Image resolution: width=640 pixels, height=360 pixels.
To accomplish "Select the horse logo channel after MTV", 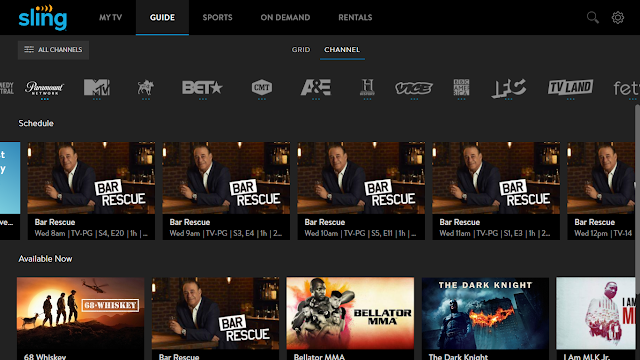I will pos(145,87).
